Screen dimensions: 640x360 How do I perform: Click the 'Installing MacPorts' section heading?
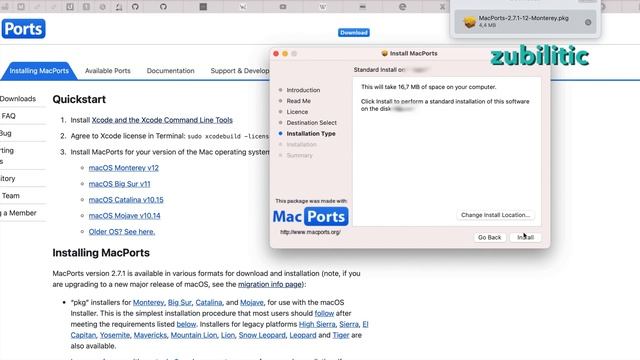point(101,253)
